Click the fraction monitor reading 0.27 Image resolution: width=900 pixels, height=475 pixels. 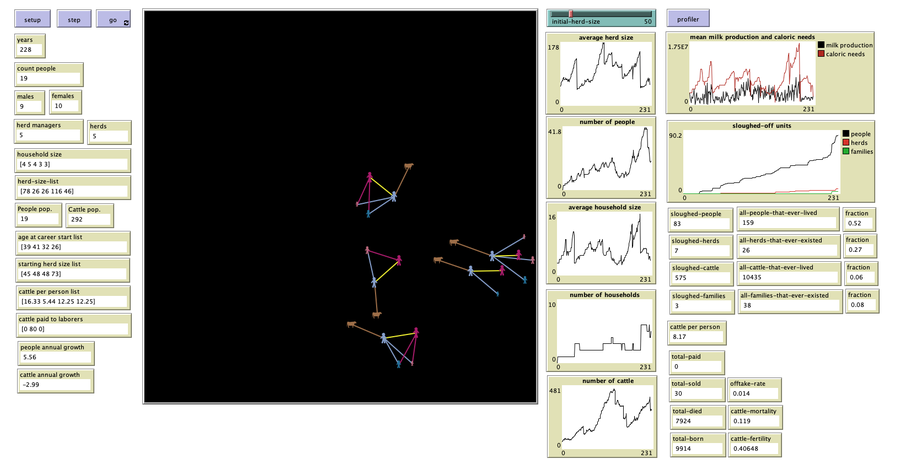pos(860,246)
